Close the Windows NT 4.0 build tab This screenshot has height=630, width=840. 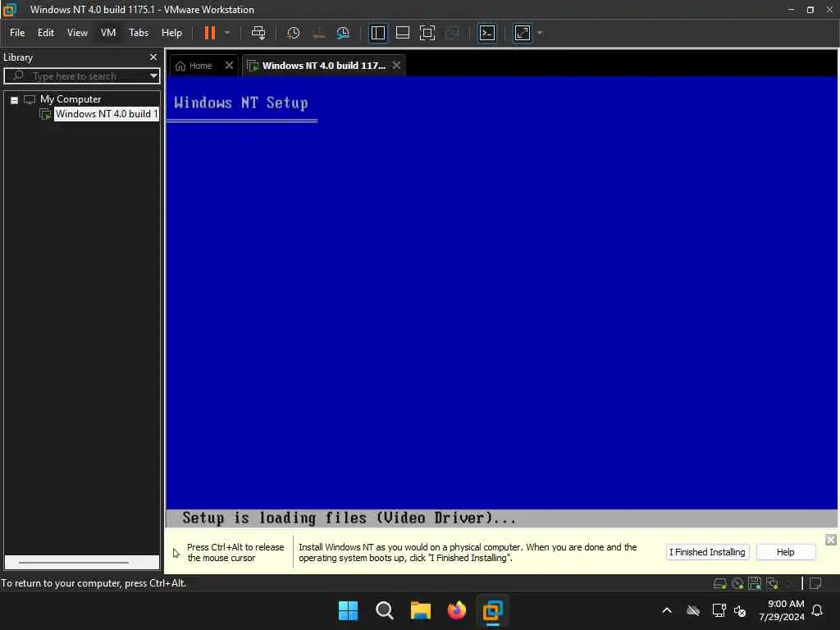coord(396,66)
